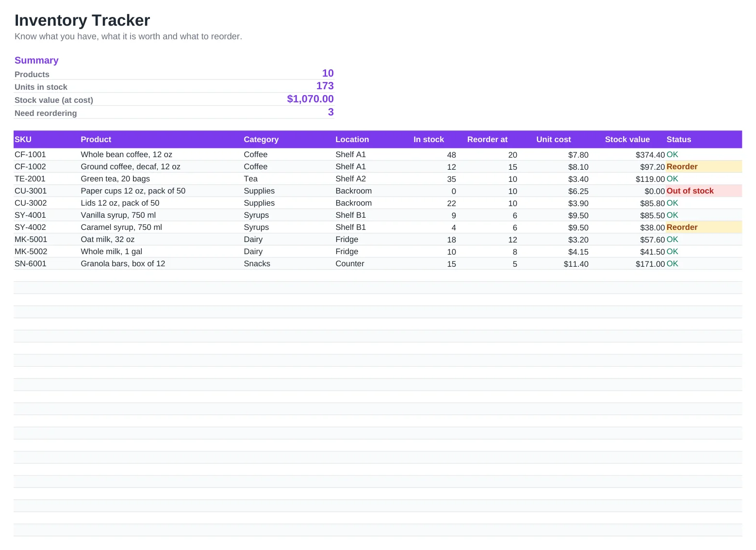756x550 pixels.
Task: Click the Unit cost column header
Action: pos(554,139)
